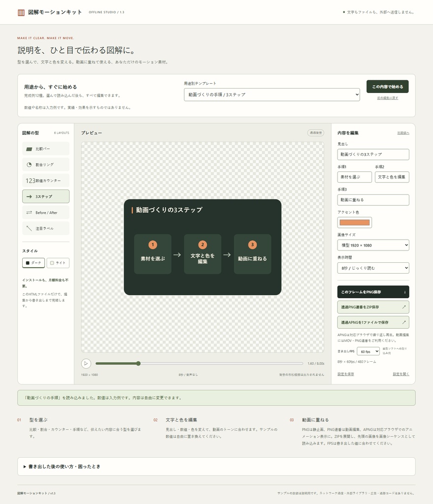The height and width of the screenshot is (504, 433).
Task: Click the play button under the preview
Action: pyautogui.click(x=86, y=364)
